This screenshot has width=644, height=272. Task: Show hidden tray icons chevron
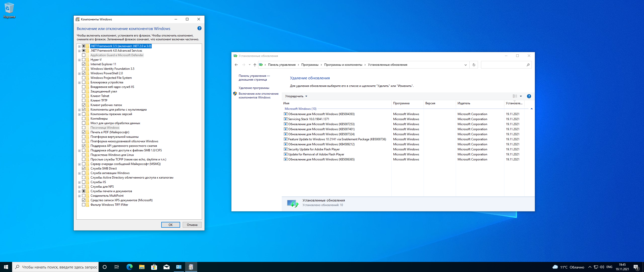coord(590,267)
